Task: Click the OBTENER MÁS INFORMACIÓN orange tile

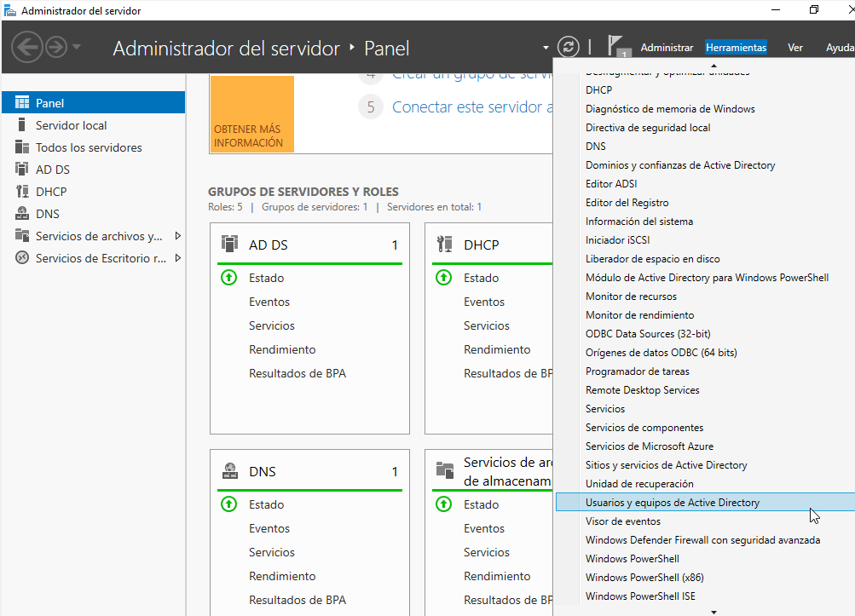Action: coord(252,114)
